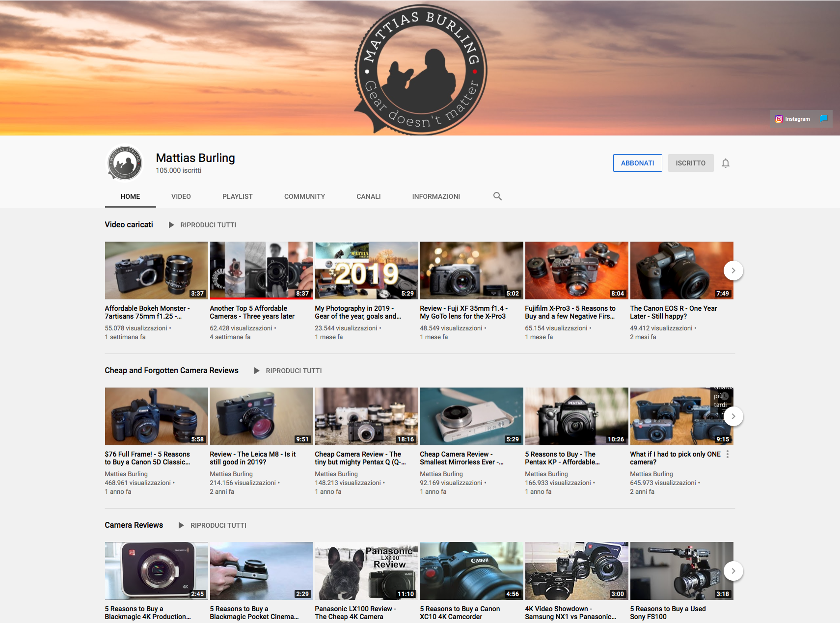Open Fujifilm X-Pro3 5 Reasons thumbnail
This screenshot has height=623, width=840.
(577, 271)
